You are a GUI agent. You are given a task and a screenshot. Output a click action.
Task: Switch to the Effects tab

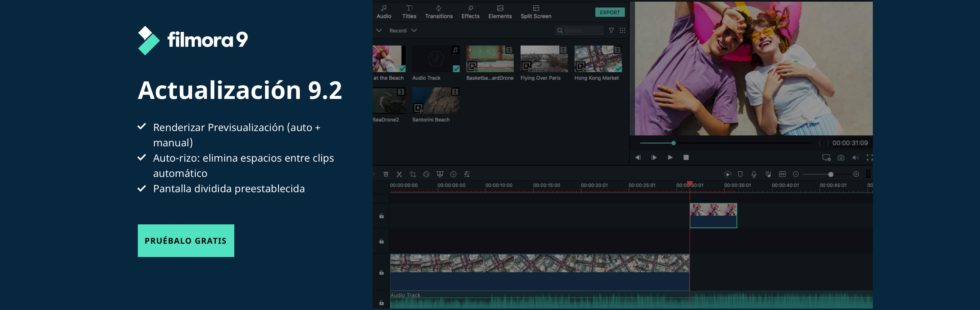[470, 12]
